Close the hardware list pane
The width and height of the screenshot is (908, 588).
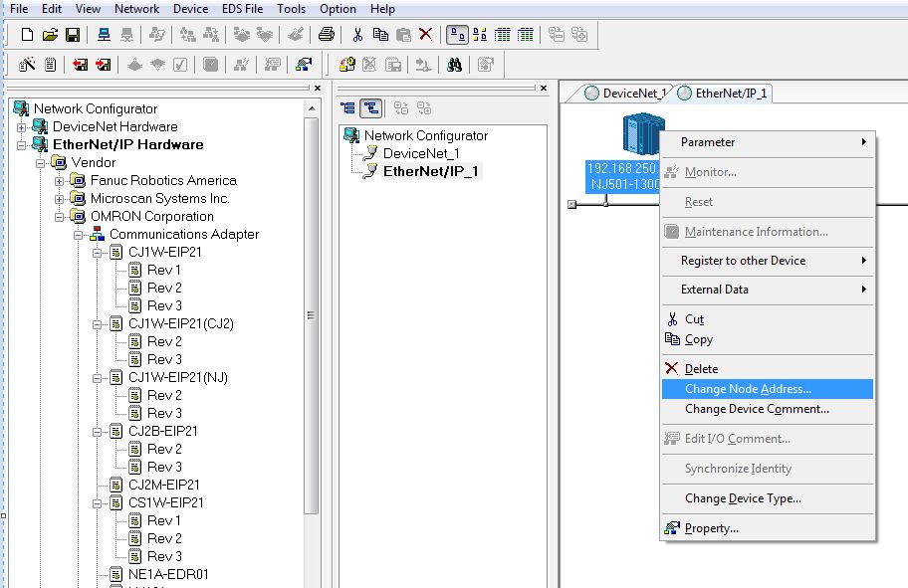pyautogui.click(x=318, y=88)
